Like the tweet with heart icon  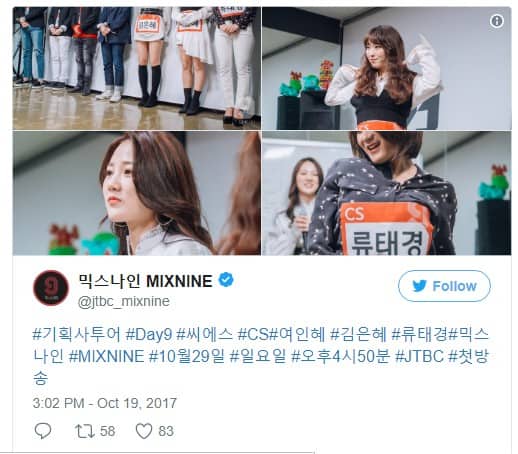[144, 431]
